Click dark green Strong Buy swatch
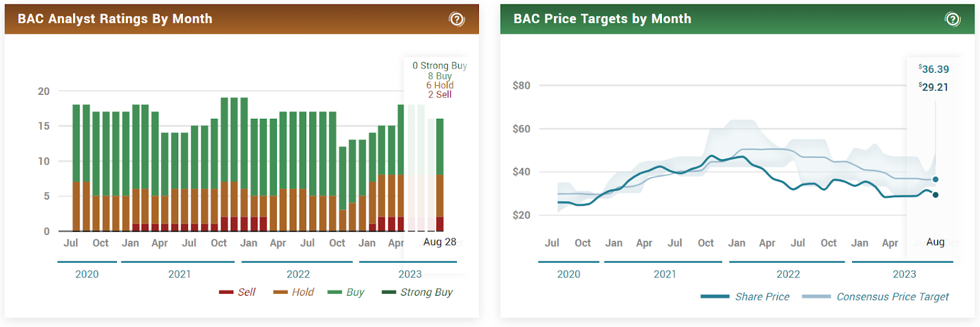Image resolution: width=980 pixels, height=327 pixels. (x=389, y=293)
